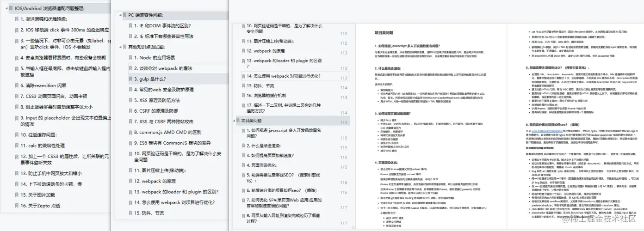Click bookmark icon of 2. 什么是渐进渲染

pos(243,145)
